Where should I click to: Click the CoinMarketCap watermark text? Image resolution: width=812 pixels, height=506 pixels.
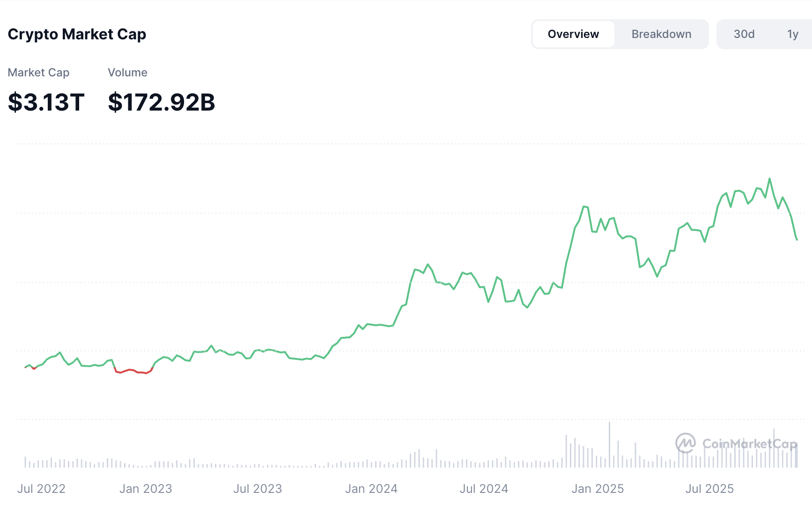pos(749,443)
